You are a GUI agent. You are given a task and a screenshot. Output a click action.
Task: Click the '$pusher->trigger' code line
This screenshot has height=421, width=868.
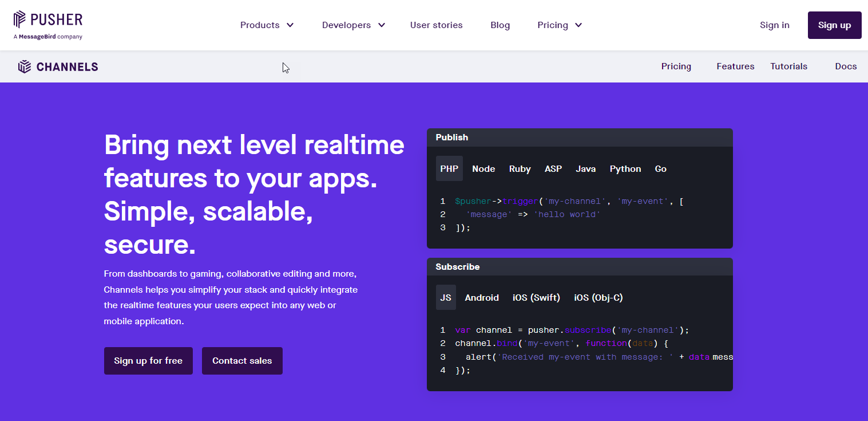pos(569,202)
